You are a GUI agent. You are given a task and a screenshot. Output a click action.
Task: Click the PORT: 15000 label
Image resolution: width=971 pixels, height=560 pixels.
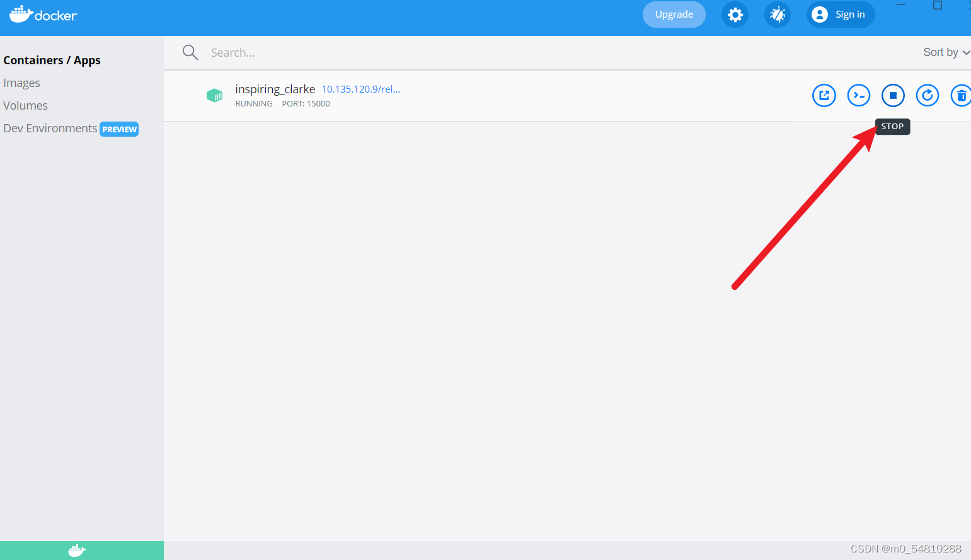click(306, 104)
